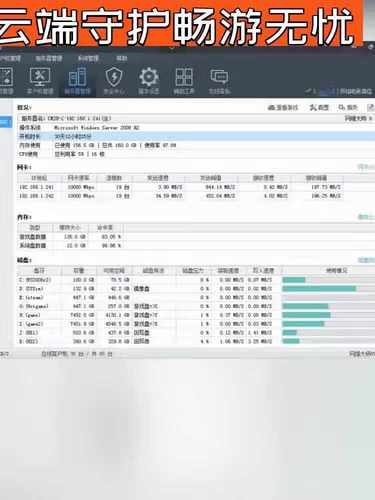Select the K: (SS2) drive row

[x=196, y=341]
